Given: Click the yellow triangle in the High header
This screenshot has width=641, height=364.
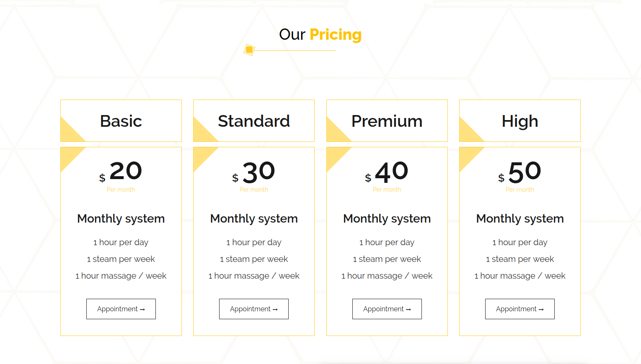Looking at the screenshot, I should tap(468, 133).
